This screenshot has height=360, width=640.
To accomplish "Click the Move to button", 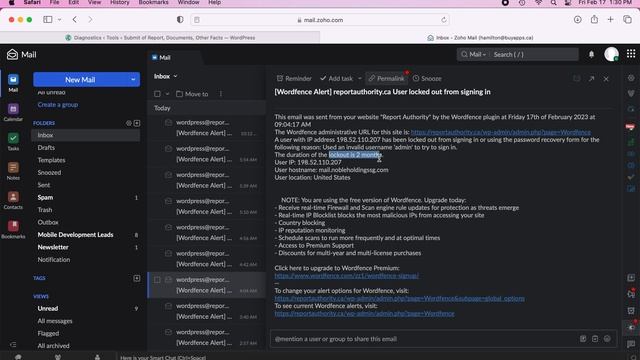I will [192, 94].
